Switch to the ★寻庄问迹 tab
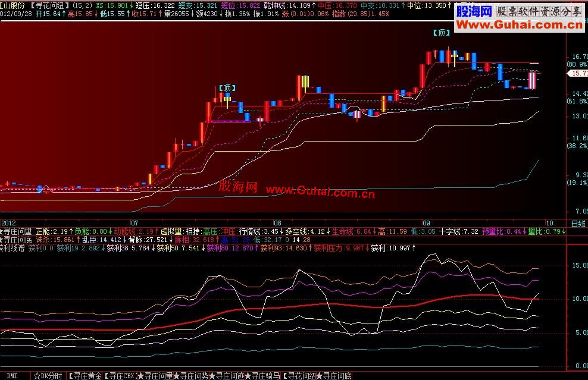This screenshot has width=588, height=380. 226,376
